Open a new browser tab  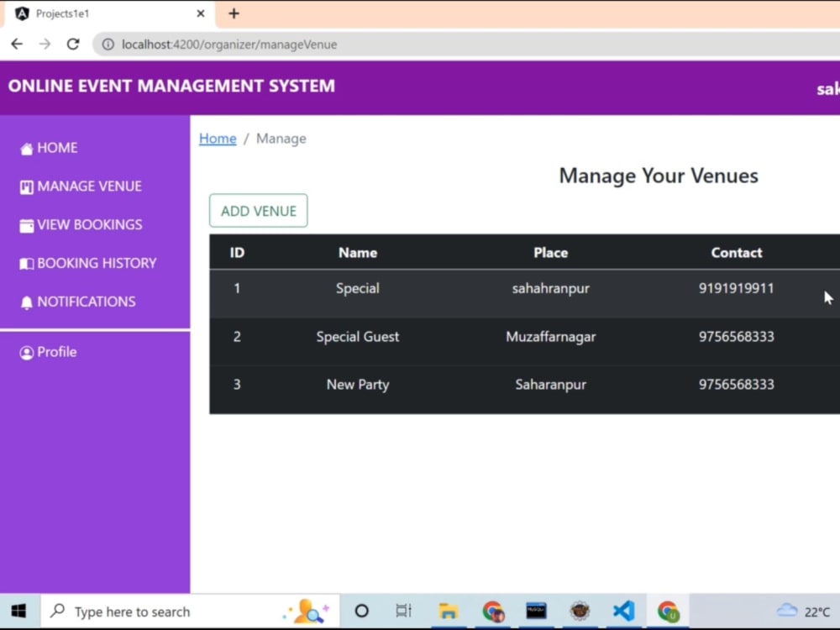[234, 14]
